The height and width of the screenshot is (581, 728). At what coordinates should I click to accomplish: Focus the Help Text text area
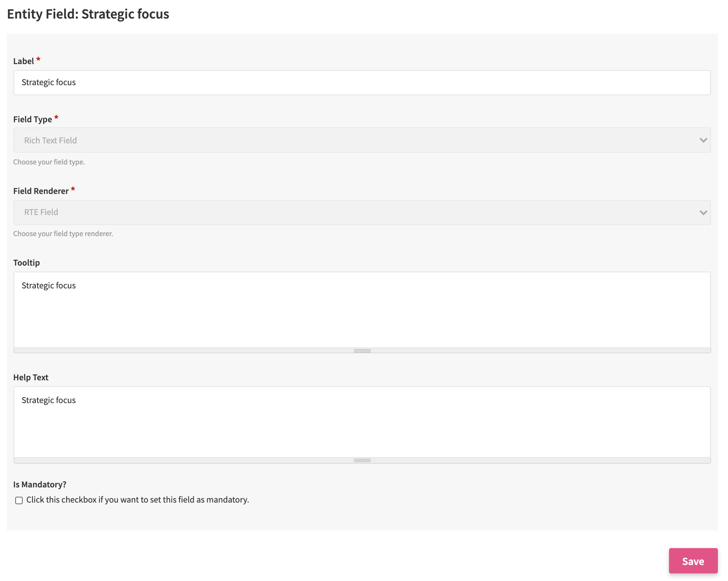pos(361,422)
